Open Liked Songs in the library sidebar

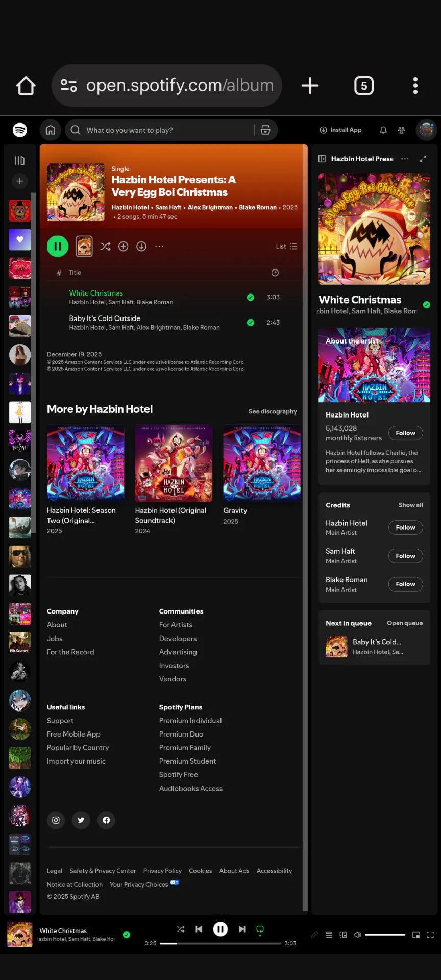coord(20,239)
